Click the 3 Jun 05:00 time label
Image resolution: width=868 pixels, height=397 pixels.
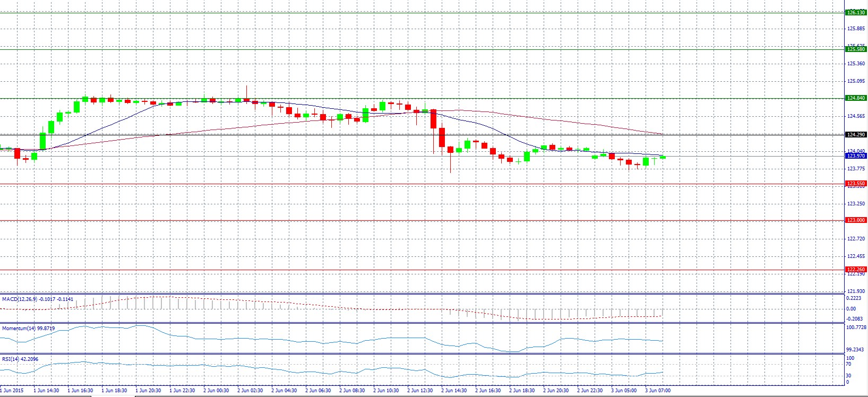coord(624,391)
